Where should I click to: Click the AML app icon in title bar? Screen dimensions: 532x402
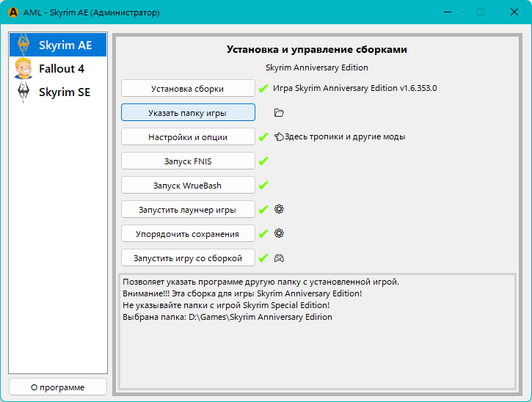coord(13,12)
